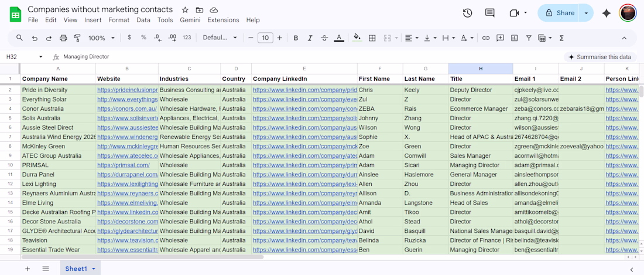Click the move to folder icon
This screenshot has height=275, width=644.
(200, 10)
